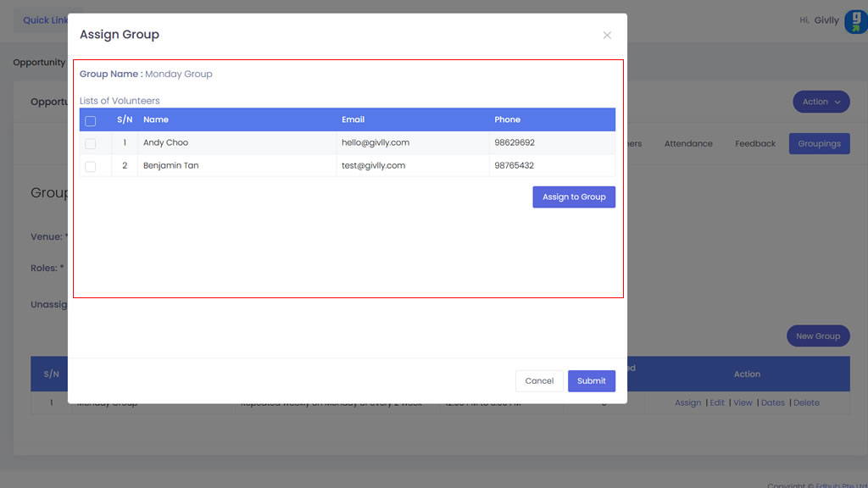Expand the Action dropdown

[821, 102]
